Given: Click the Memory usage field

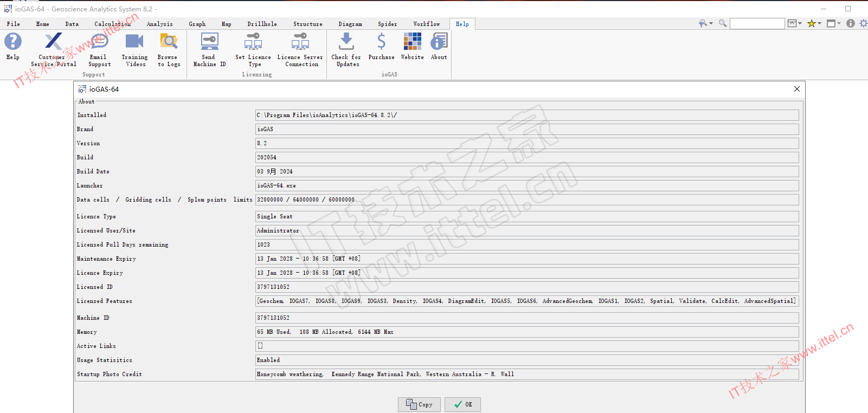Looking at the screenshot, I should click(x=527, y=332).
